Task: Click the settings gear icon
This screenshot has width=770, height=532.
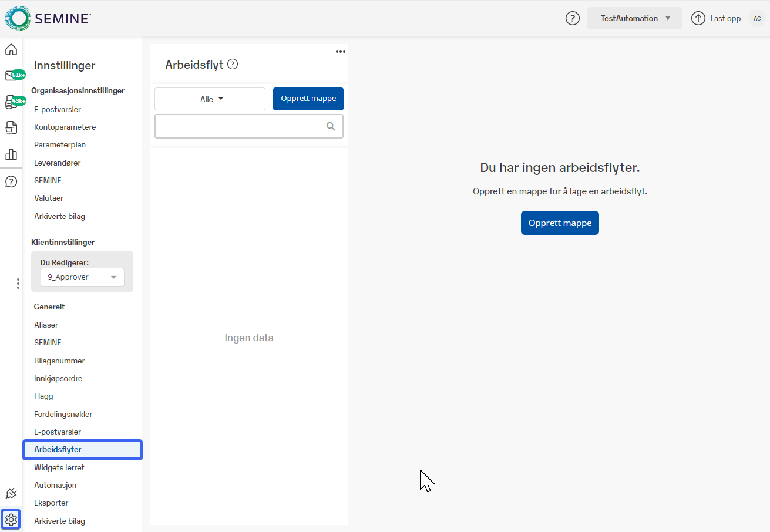Action: click(11, 519)
